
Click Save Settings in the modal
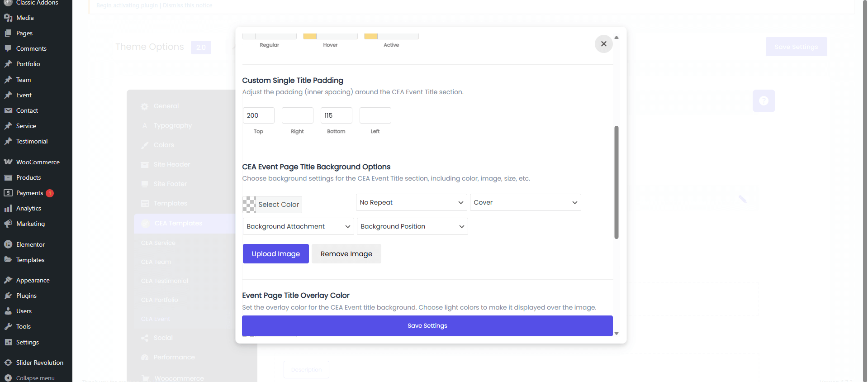click(x=427, y=326)
